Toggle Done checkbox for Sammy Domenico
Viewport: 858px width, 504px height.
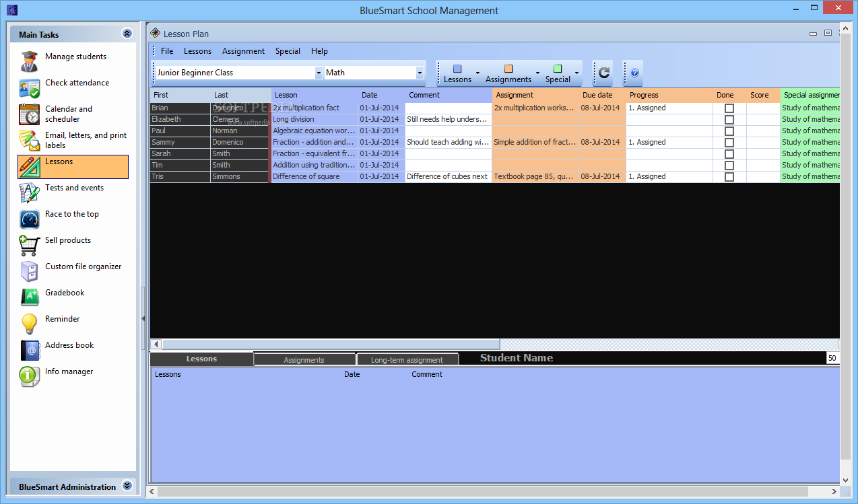click(729, 143)
